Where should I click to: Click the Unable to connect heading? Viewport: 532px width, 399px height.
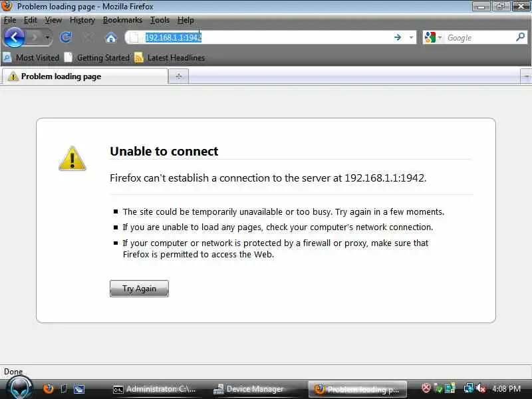pyautogui.click(x=164, y=152)
